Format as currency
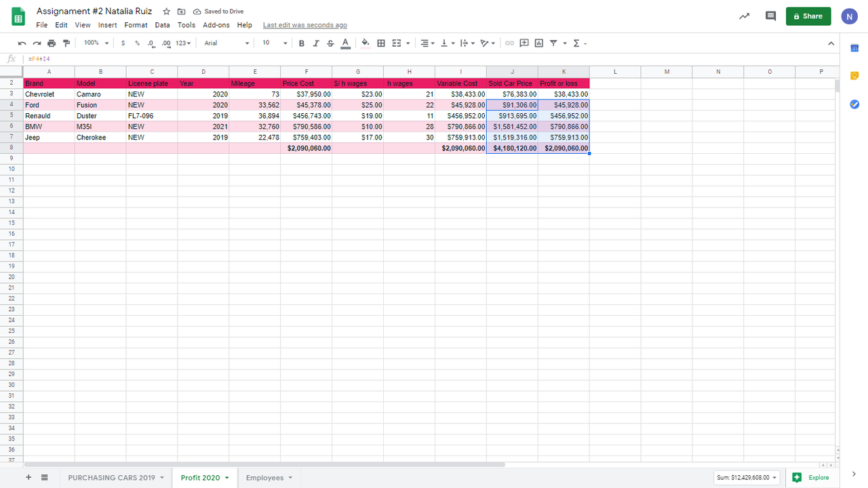The width and height of the screenshot is (868, 488). click(123, 43)
